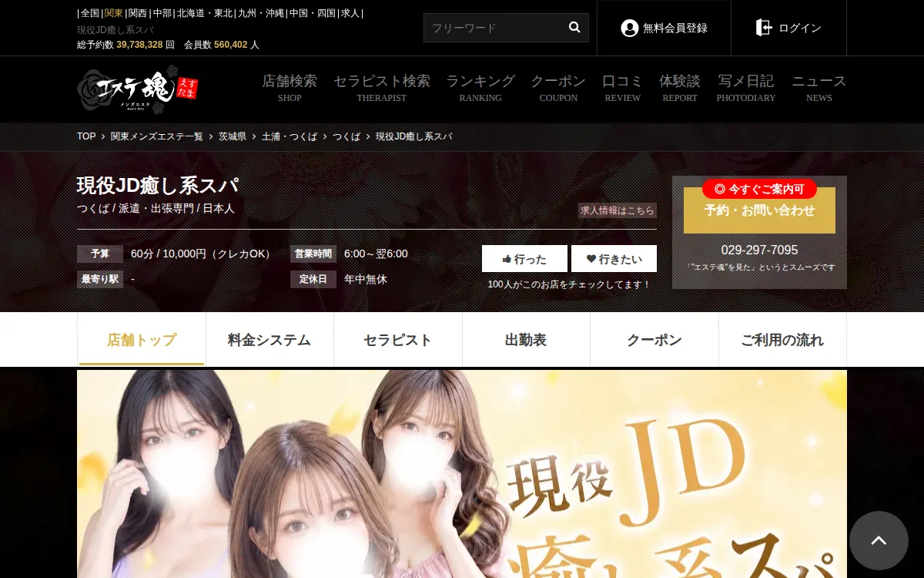Select the ご利用の流れ tab
This screenshot has height=578, width=924.
782,340
